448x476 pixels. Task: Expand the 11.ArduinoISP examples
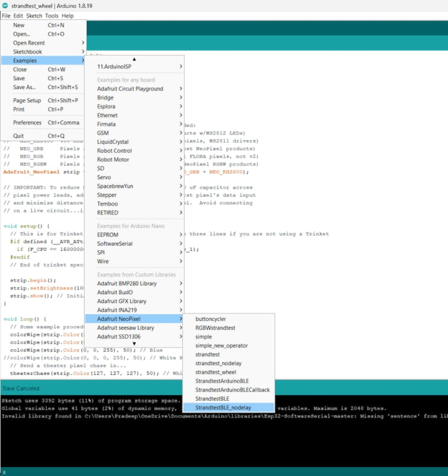click(x=114, y=66)
